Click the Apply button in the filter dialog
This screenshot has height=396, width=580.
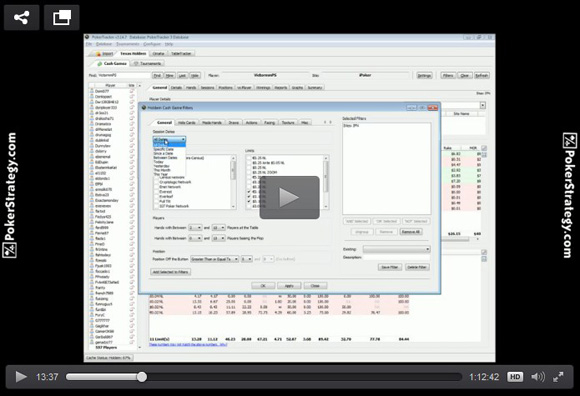pyautogui.click(x=289, y=286)
